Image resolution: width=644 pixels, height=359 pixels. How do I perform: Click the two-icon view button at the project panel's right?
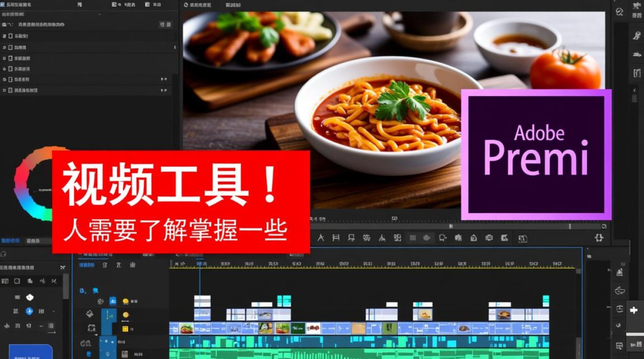pyautogui.click(x=165, y=24)
